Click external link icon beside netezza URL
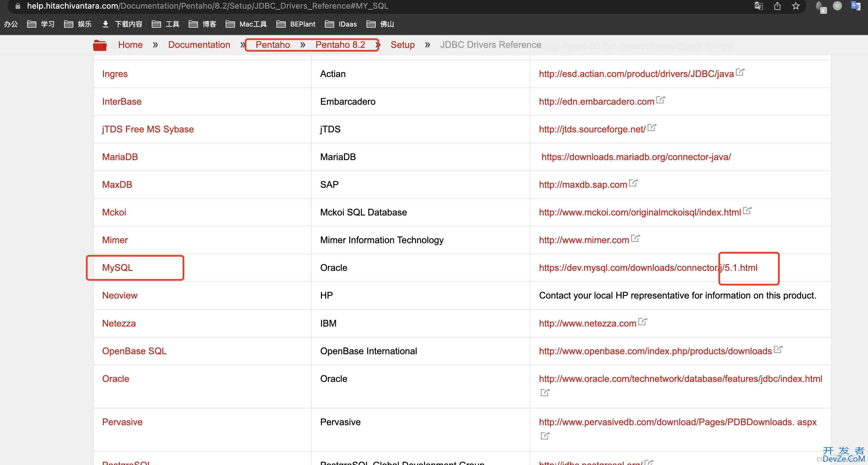Image resolution: width=868 pixels, height=465 pixels. (x=643, y=321)
